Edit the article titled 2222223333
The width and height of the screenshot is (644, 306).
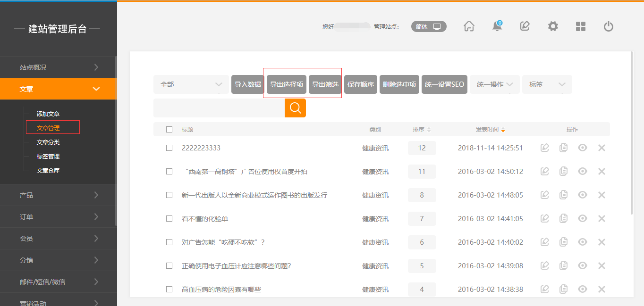click(x=545, y=148)
